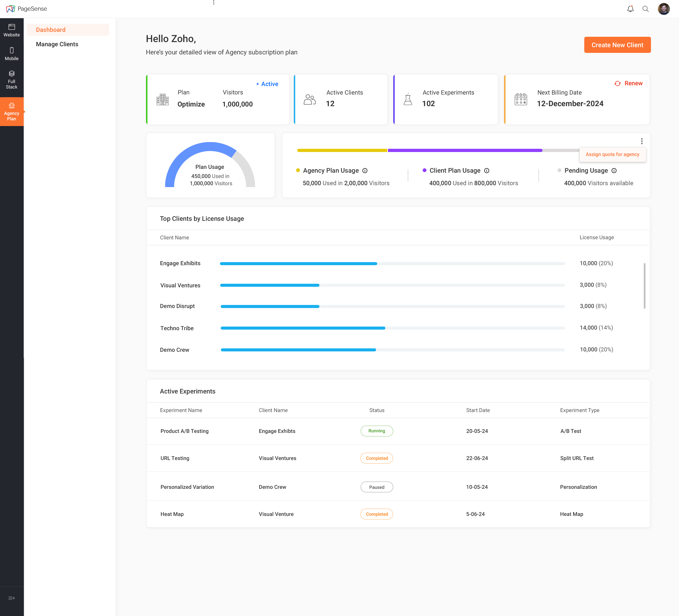Click the Agency Plan sidebar icon
The width and height of the screenshot is (679, 616).
click(x=12, y=111)
